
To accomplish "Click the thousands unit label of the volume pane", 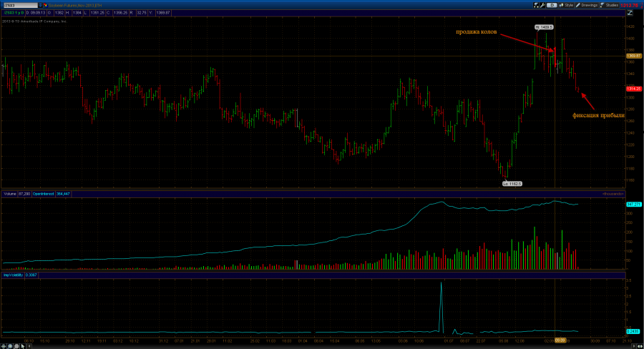I will click(613, 194).
